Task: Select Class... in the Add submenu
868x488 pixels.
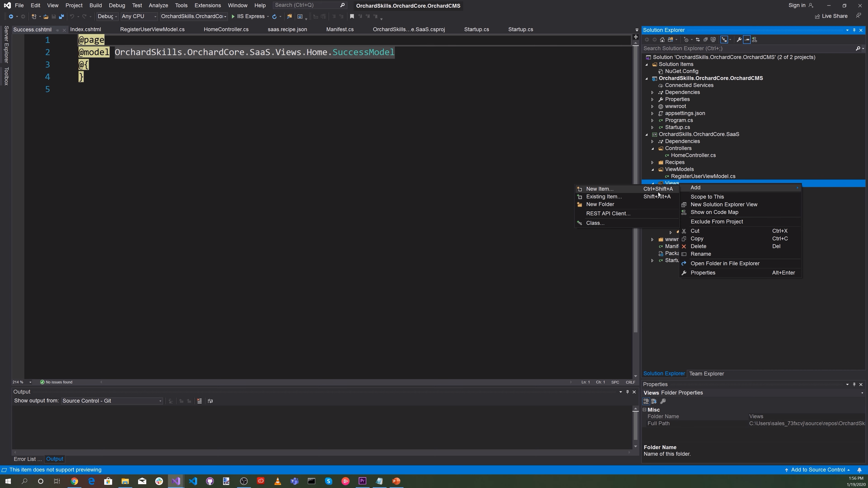Action: pyautogui.click(x=627, y=223)
